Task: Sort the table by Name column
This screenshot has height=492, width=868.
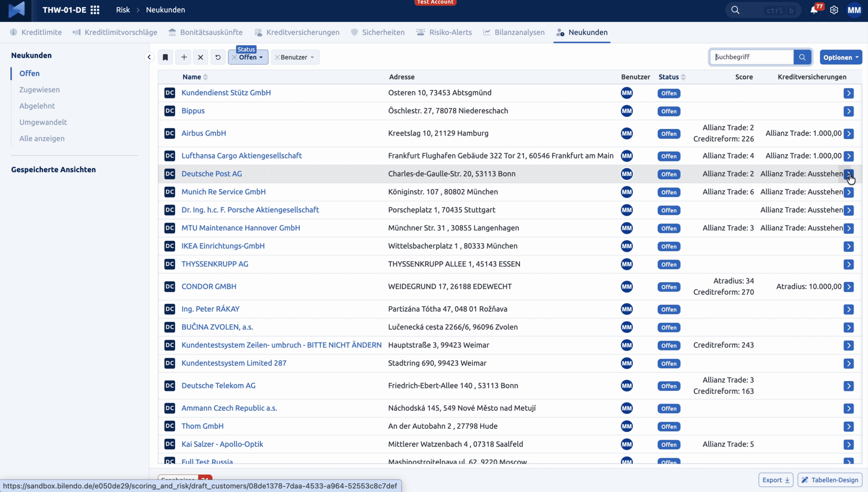Action: point(195,77)
